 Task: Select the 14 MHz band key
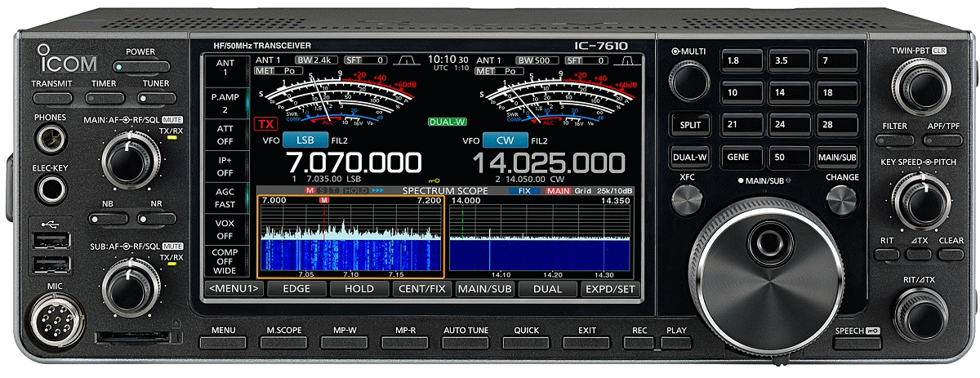click(x=788, y=93)
